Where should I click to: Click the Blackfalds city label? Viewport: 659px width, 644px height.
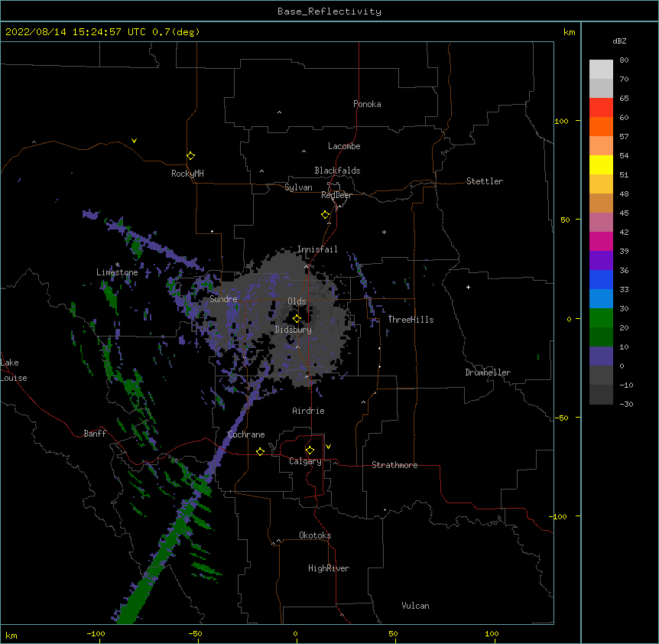pyautogui.click(x=337, y=171)
